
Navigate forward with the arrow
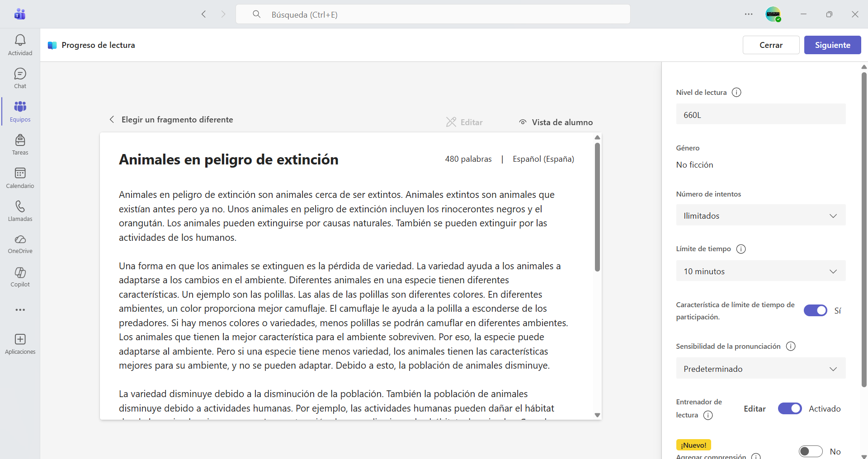(x=223, y=14)
